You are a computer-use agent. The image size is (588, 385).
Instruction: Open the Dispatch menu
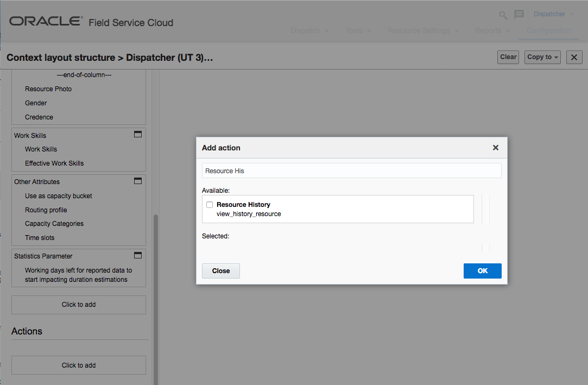pos(309,30)
